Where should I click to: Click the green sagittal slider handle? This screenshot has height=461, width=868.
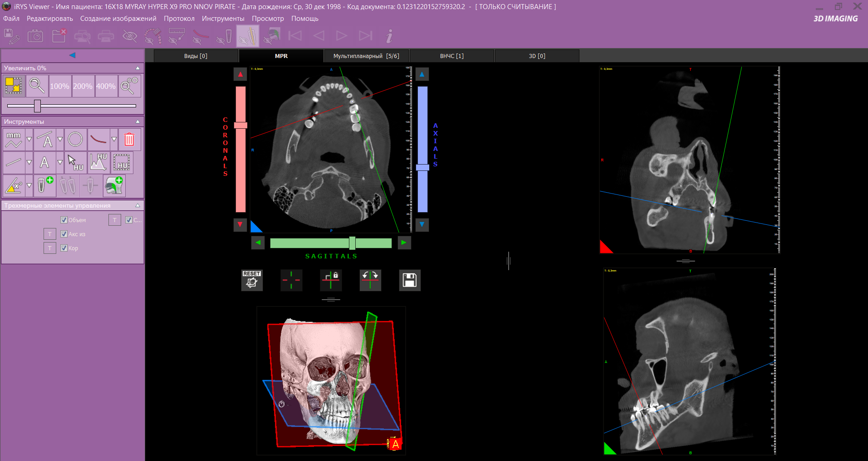pos(352,243)
